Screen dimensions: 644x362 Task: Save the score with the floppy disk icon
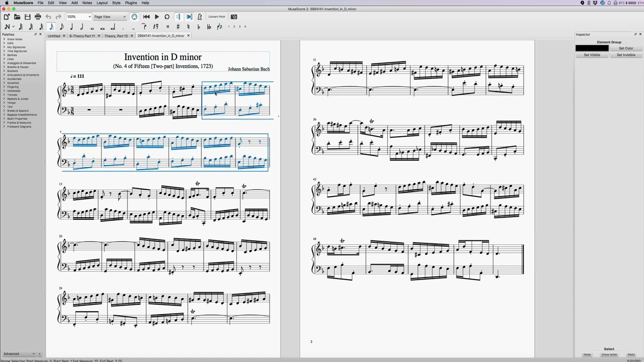(27, 17)
